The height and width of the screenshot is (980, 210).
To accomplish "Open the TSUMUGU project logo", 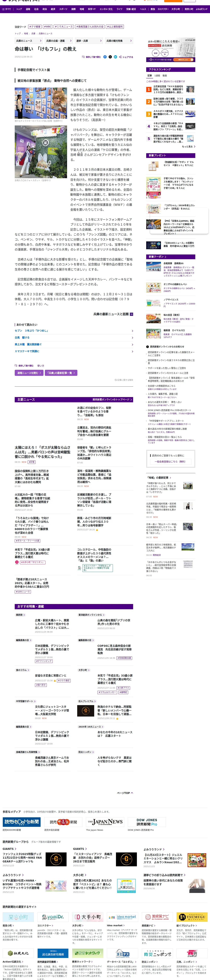I will coord(192,917).
